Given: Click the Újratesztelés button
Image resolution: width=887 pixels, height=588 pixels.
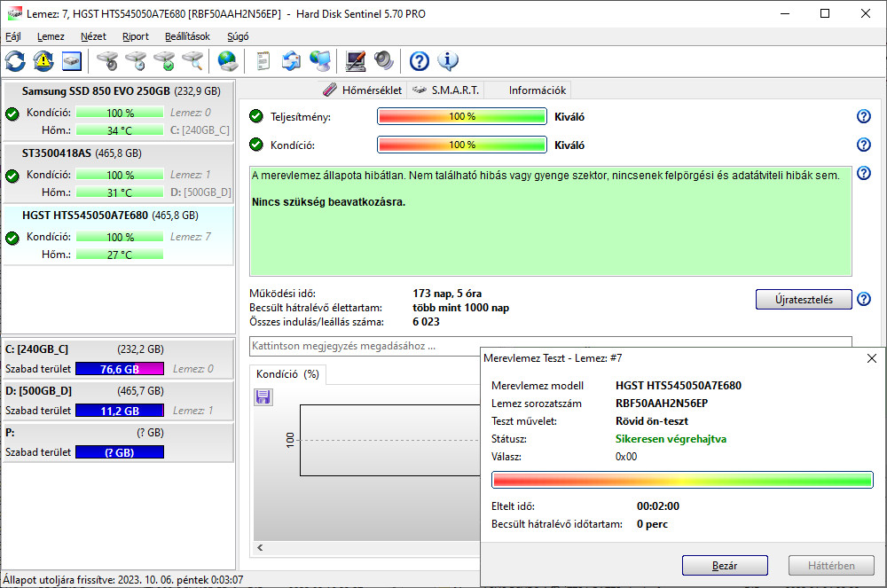Looking at the screenshot, I should click(x=804, y=299).
